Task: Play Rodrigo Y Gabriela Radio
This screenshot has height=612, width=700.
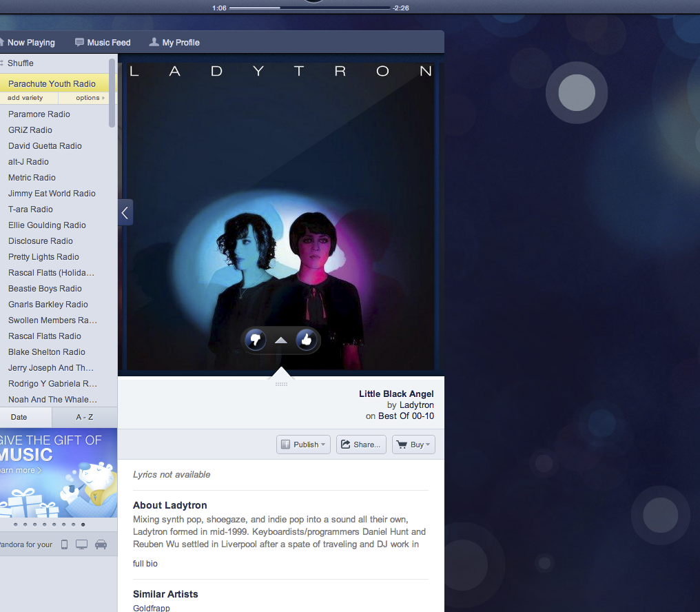Action: click(52, 384)
